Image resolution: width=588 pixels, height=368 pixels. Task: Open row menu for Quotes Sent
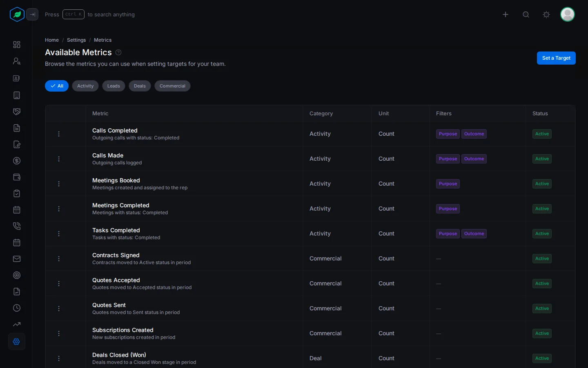click(x=59, y=308)
